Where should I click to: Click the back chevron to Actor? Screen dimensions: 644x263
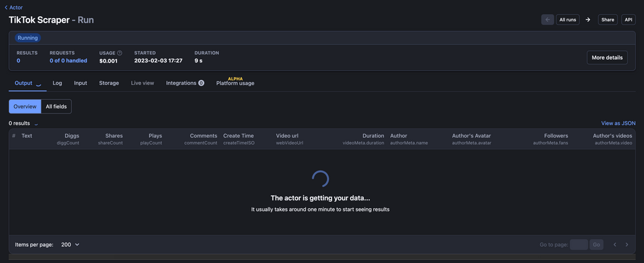pos(6,7)
